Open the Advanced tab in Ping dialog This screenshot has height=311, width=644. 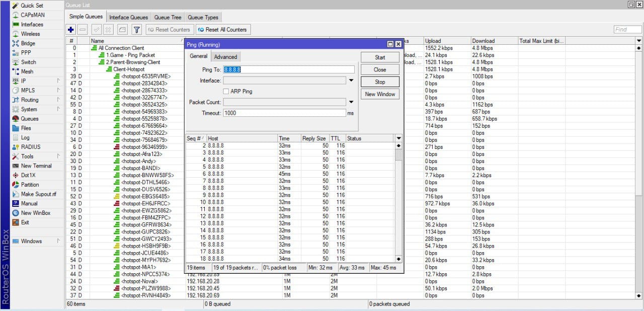coord(225,57)
